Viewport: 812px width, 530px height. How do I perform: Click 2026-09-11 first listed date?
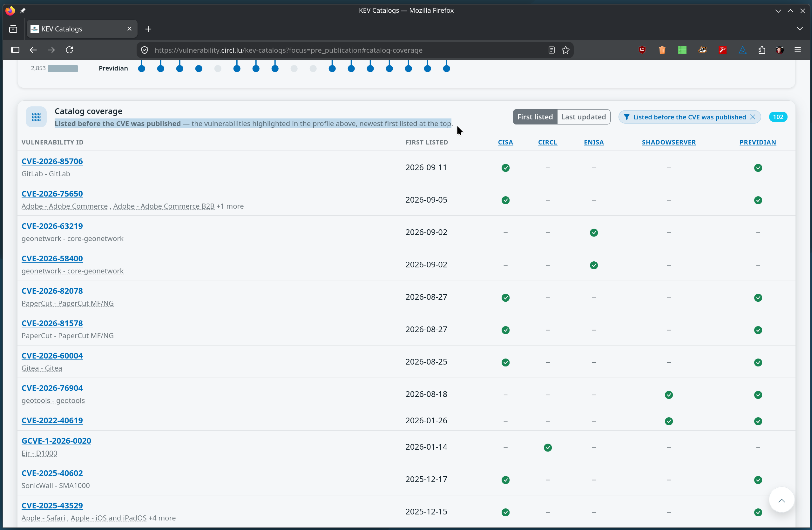point(426,167)
